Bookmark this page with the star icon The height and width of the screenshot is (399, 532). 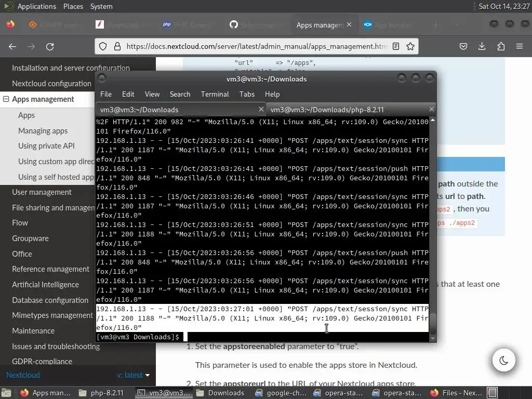click(x=410, y=46)
